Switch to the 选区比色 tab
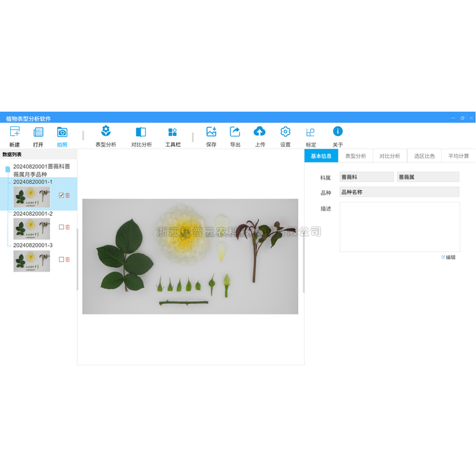 click(424, 156)
